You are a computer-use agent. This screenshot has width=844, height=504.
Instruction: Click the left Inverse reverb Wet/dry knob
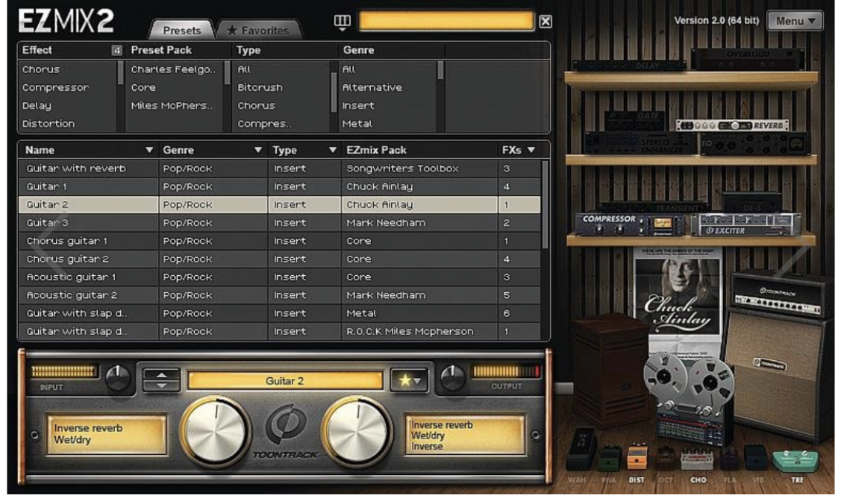[x=216, y=431]
